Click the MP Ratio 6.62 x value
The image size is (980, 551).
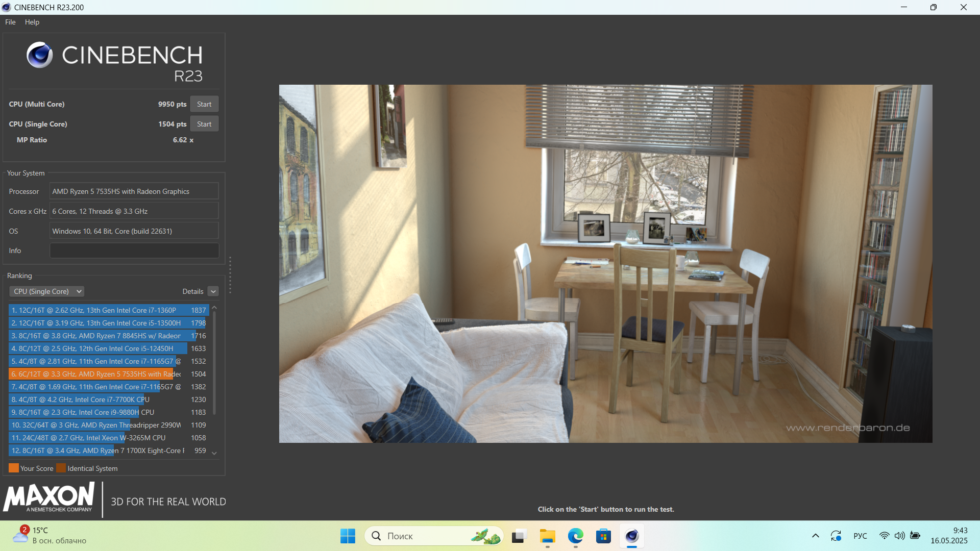pos(183,140)
